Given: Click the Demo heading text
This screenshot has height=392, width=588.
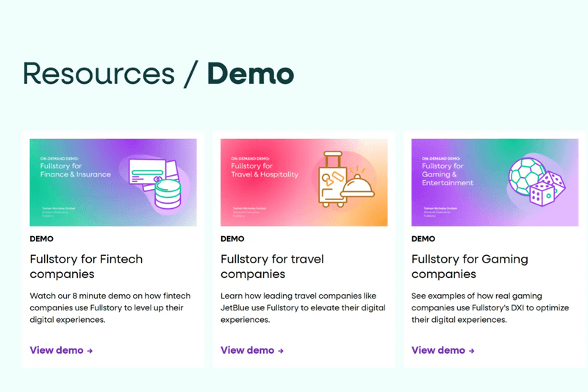Looking at the screenshot, I should (x=251, y=74).
